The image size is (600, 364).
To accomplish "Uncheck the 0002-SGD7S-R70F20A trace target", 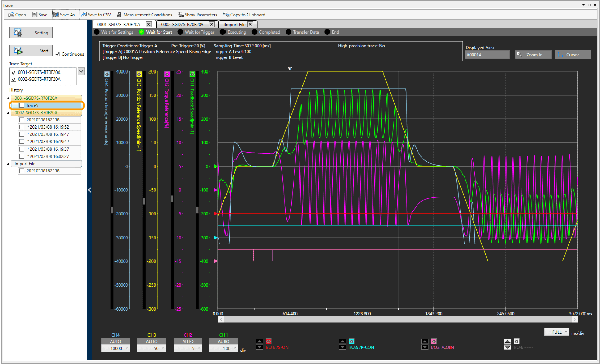I will pyautogui.click(x=14, y=79).
